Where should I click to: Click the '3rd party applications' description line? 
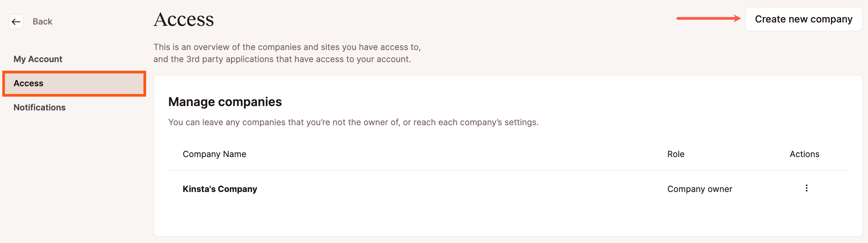[282, 59]
